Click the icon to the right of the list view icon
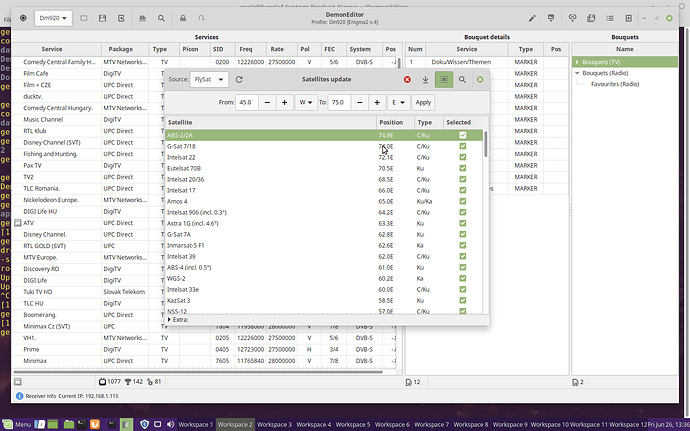690x431 pixels. pos(628,18)
